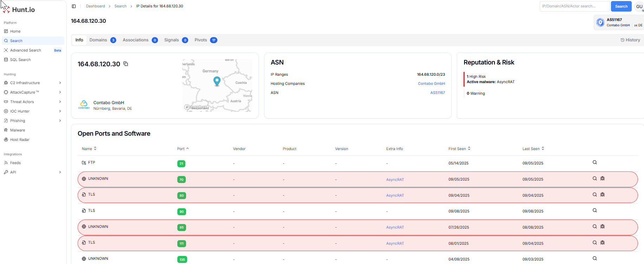This screenshot has height=264, width=644.
Task: Sort table by Name column
Action: coord(89,149)
